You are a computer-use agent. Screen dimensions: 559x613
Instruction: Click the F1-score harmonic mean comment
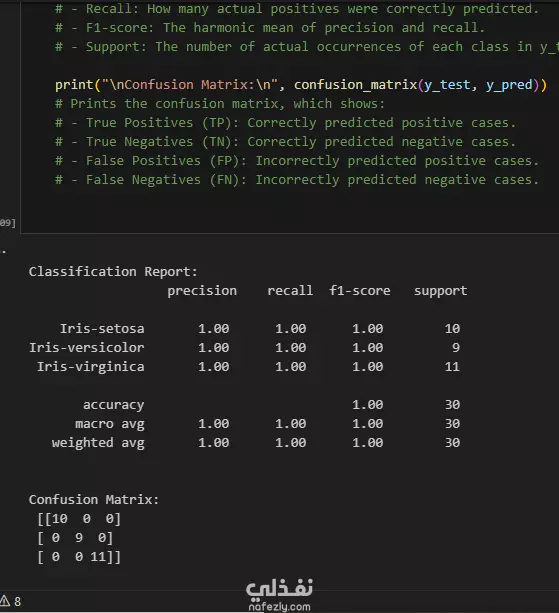tap(270, 28)
